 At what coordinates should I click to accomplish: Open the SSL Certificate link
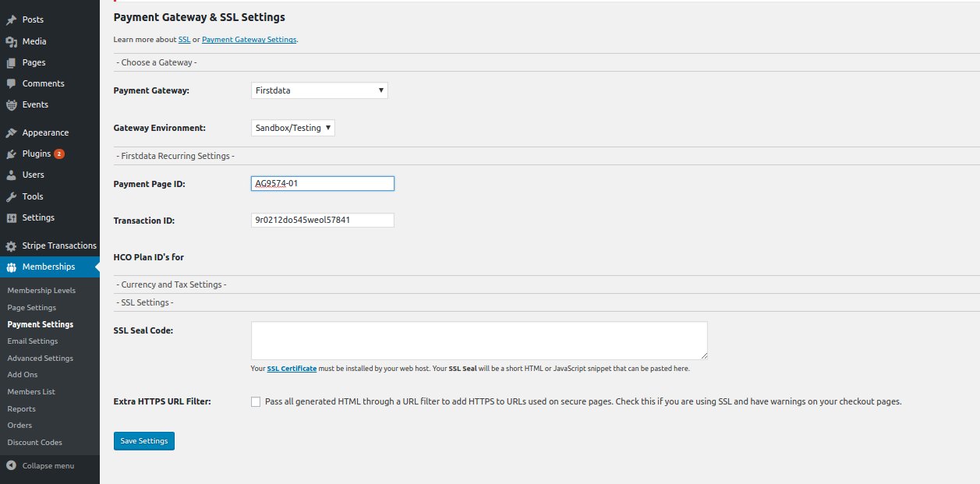click(292, 368)
